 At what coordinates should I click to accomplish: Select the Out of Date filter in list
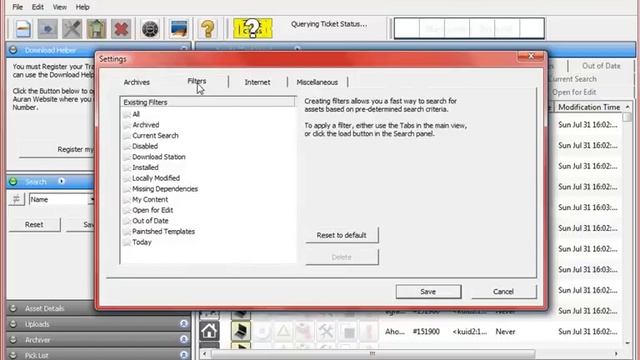tap(150, 220)
